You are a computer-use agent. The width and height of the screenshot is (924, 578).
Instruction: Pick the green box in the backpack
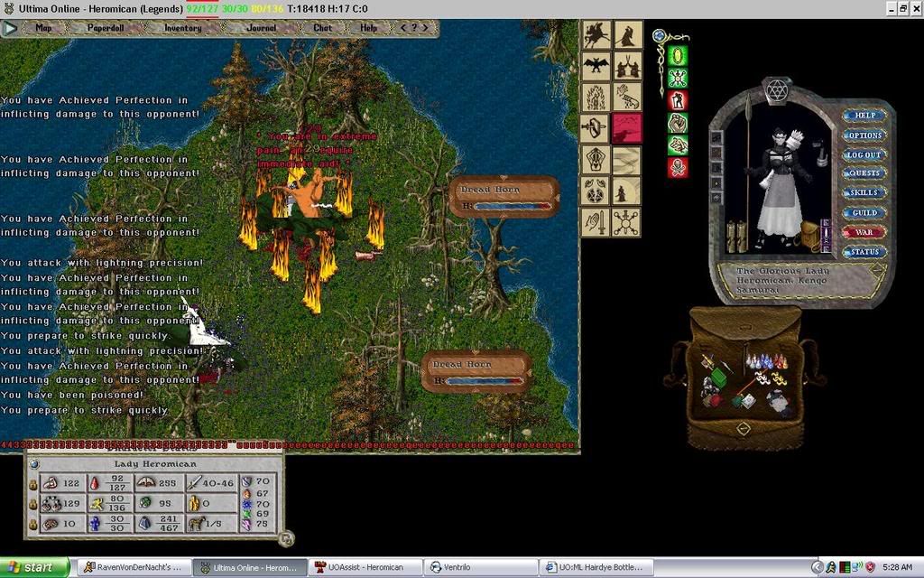pyautogui.click(x=717, y=377)
